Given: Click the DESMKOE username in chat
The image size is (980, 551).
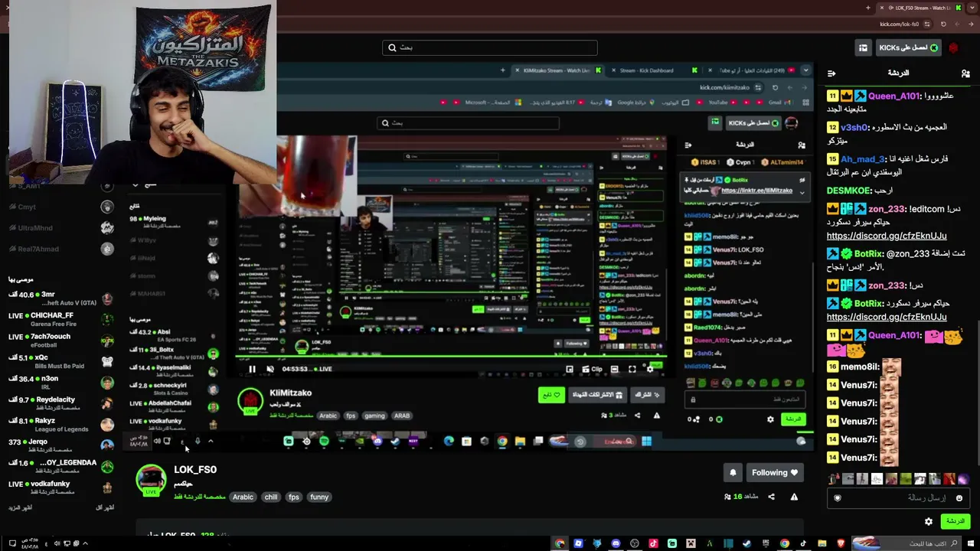Looking at the screenshot, I should coord(848,191).
